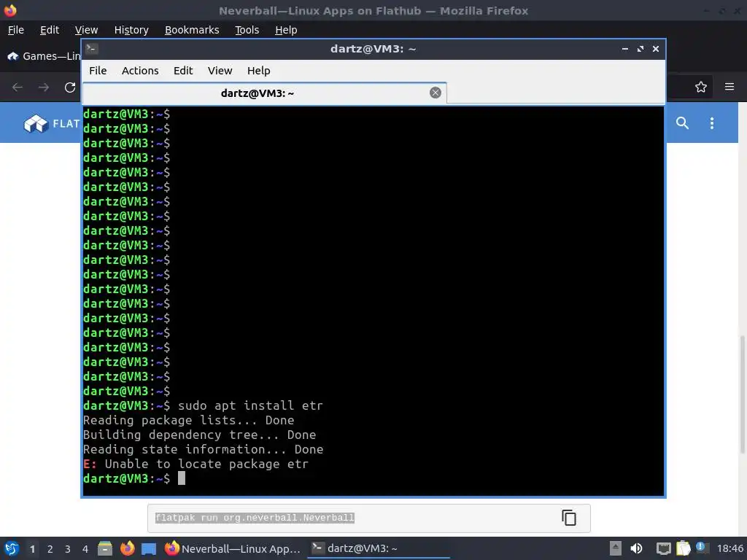The width and height of the screenshot is (747, 560).
Task: Open the terminal File menu
Action: [98, 71]
